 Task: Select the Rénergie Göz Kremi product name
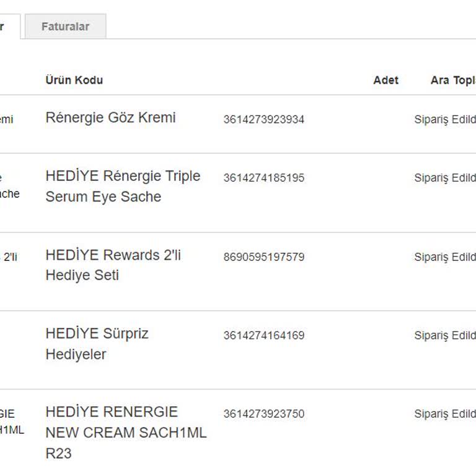110,118
